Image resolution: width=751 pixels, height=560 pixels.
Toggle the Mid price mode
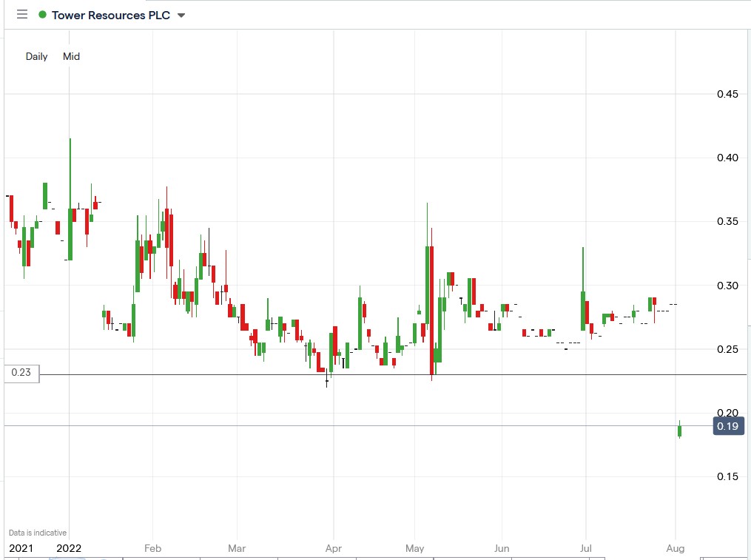tap(71, 56)
